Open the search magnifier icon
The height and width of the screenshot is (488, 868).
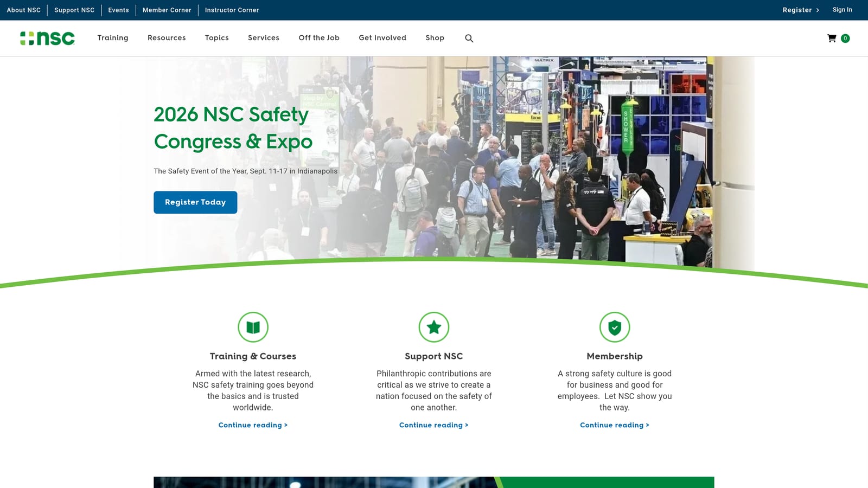[469, 38]
